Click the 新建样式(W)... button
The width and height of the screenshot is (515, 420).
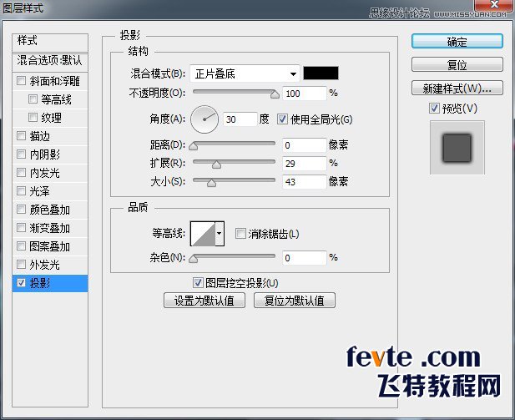(x=457, y=89)
